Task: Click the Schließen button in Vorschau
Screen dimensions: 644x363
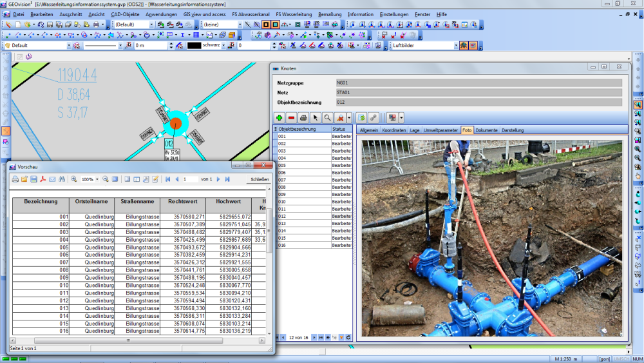Action: click(260, 179)
